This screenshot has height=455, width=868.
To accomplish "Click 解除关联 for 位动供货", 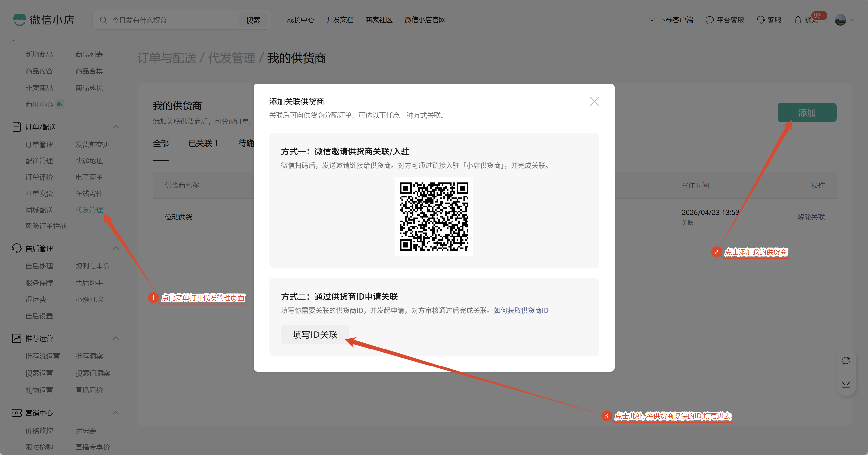I will click(x=811, y=217).
